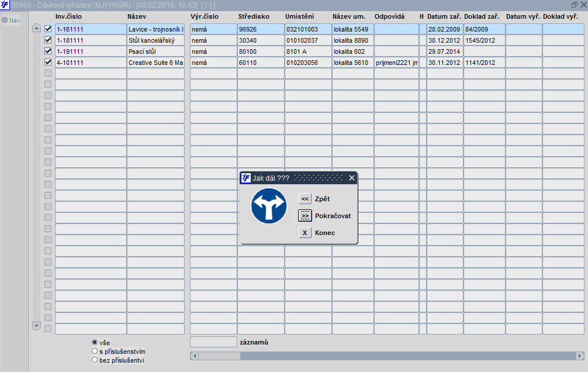Click the Středisko value 96926
This screenshot has width=588, height=372.
(x=261, y=29)
